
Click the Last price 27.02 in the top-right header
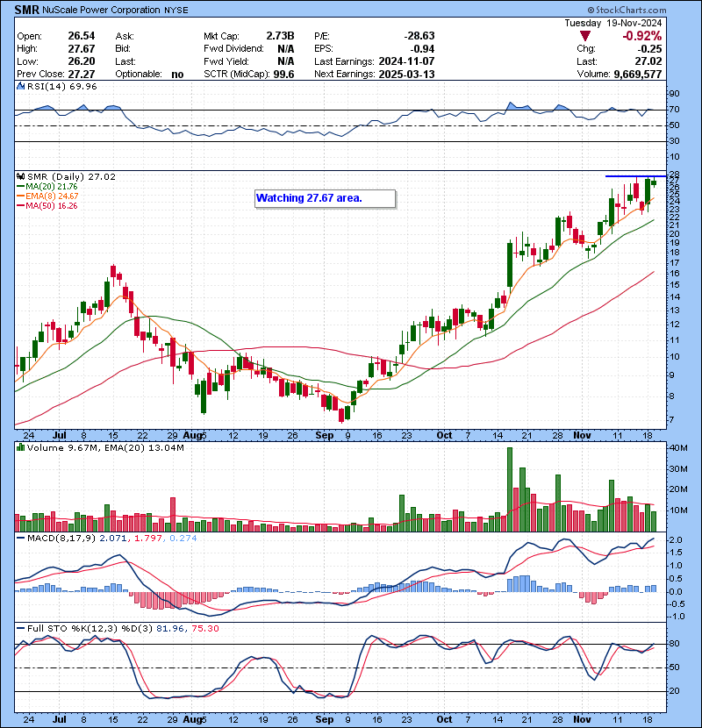point(649,61)
